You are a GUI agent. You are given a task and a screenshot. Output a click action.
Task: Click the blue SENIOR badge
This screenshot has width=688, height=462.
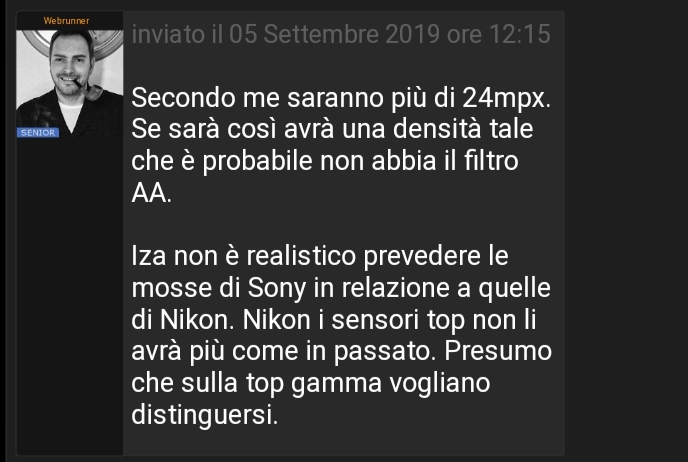[x=38, y=133]
